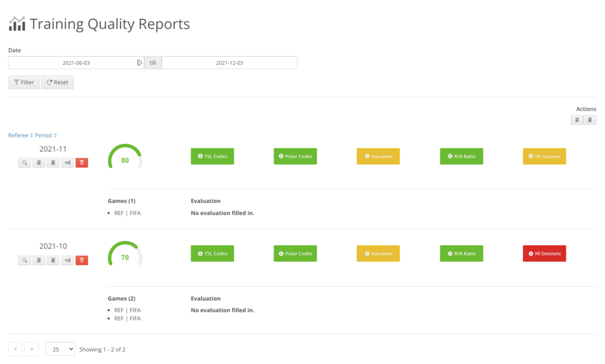Screen dimensions: 605x364
Task: Click the calendar icon in start date field
Action: (x=139, y=63)
